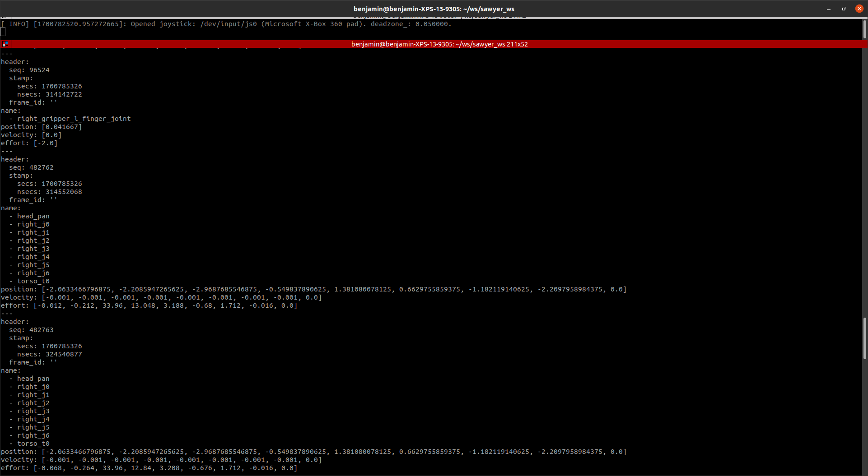Click the seq: 482762 line
Screen dimensions: 868x476
(x=31, y=167)
